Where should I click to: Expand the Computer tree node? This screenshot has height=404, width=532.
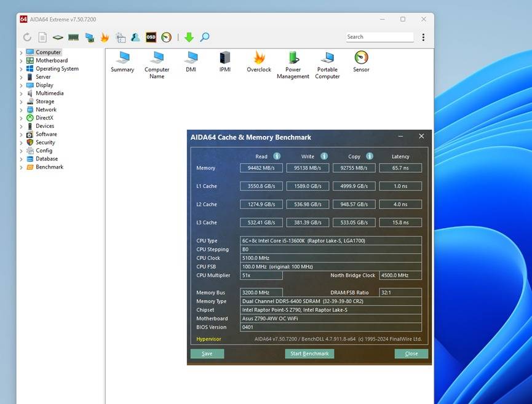(x=21, y=53)
